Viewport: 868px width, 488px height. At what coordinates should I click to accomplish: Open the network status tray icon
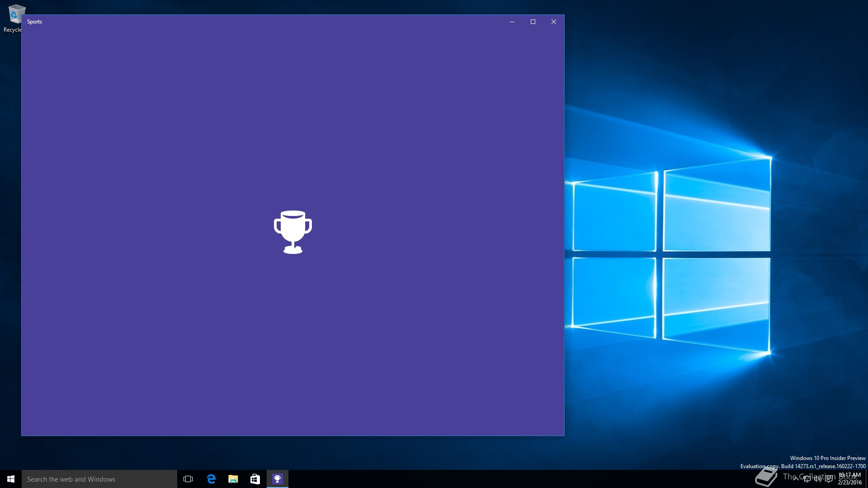pos(807,479)
